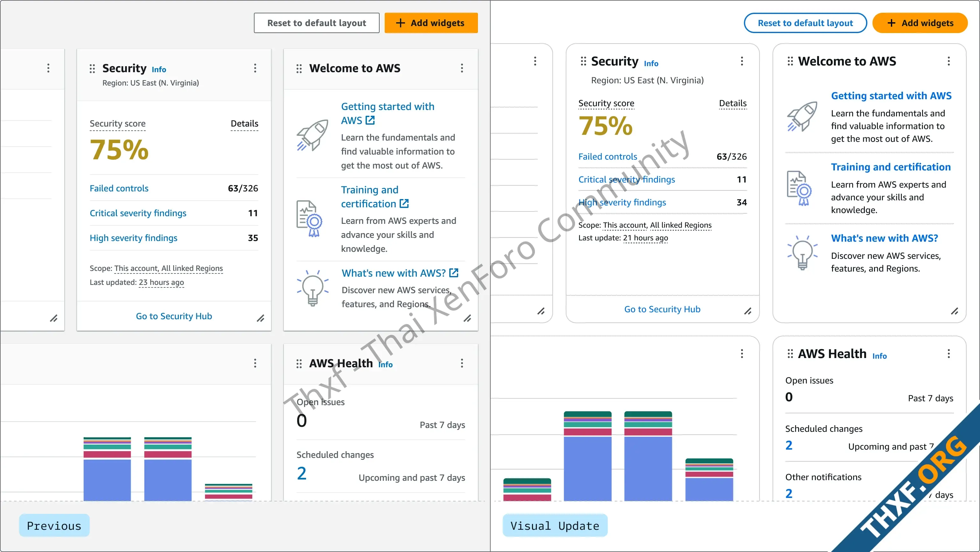Click Reset to default layout in Visual Update panel
This screenshot has width=980, height=552.
pyautogui.click(x=805, y=23)
